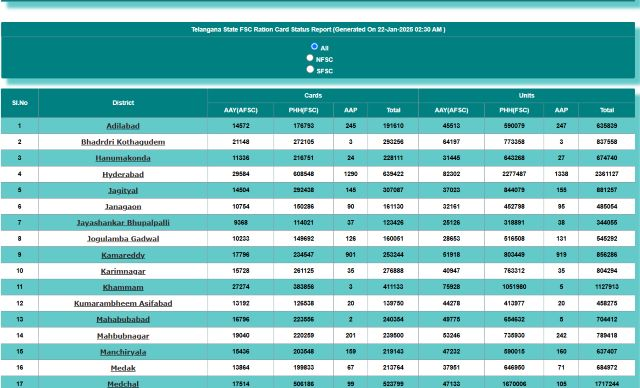Image resolution: width=640 pixels, height=388 pixels.
Task: Click Kamareddy cards AAP value 901
Action: (350, 255)
